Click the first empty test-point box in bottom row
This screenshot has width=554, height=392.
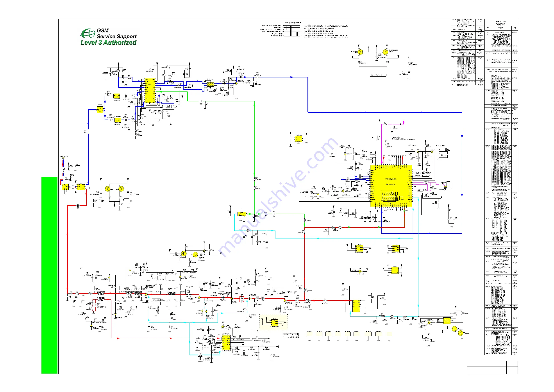pyautogui.click(x=310, y=334)
